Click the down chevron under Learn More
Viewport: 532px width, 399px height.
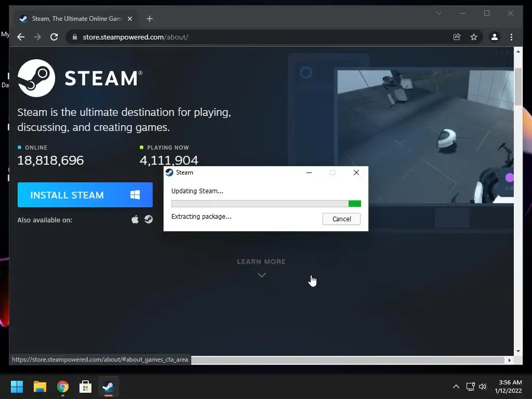click(262, 275)
